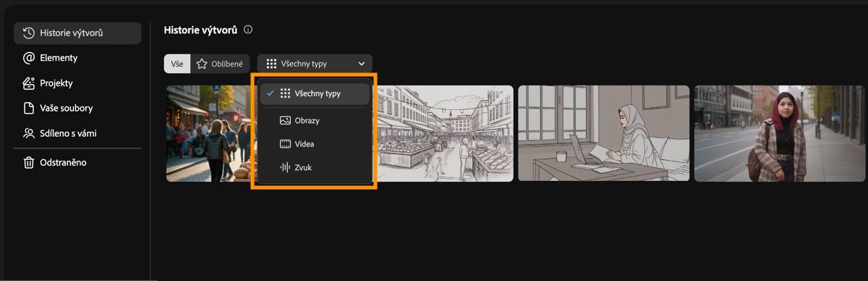Click the Projekty icon in sidebar
Image resolution: width=868 pixels, height=281 pixels.
(x=29, y=83)
